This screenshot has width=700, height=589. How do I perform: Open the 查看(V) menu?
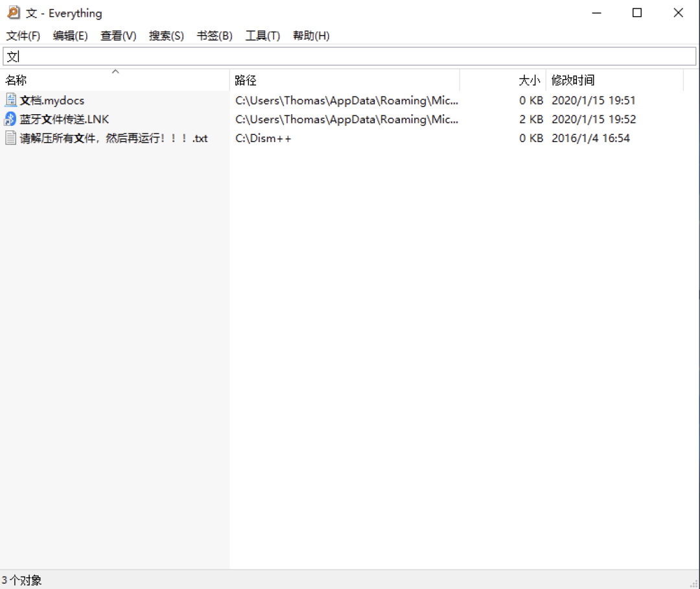click(x=119, y=36)
